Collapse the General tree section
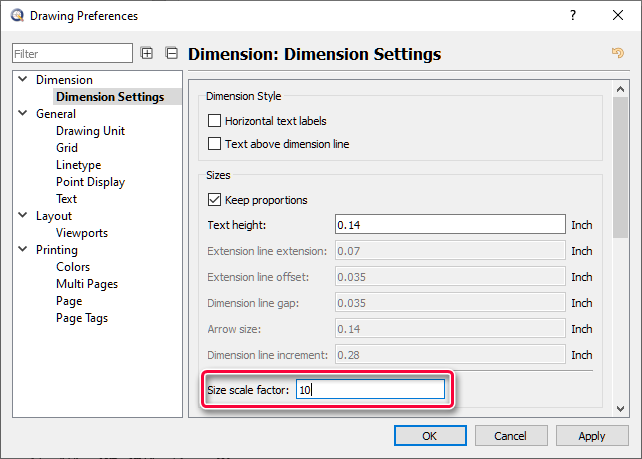642x459 pixels. pyautogui.click(x=22, y=114)
